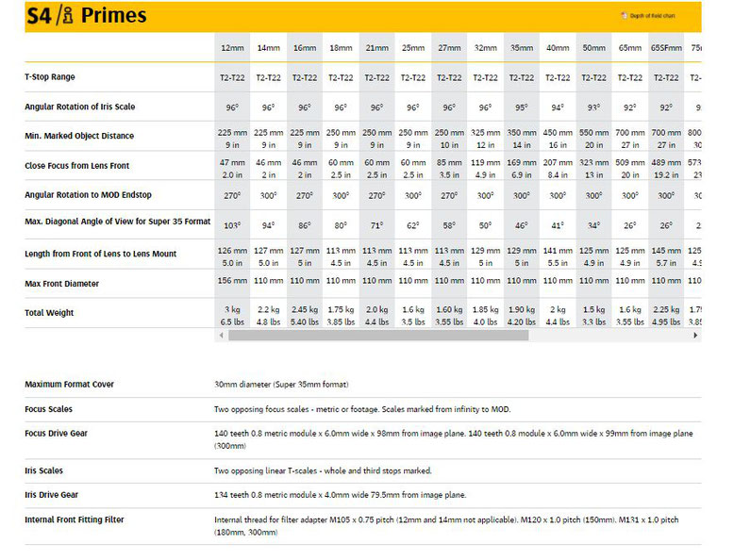Select the 25mm column header
The height and width of the screenshot is (560, 734).
pyautogui.click(x=413, y=48)
